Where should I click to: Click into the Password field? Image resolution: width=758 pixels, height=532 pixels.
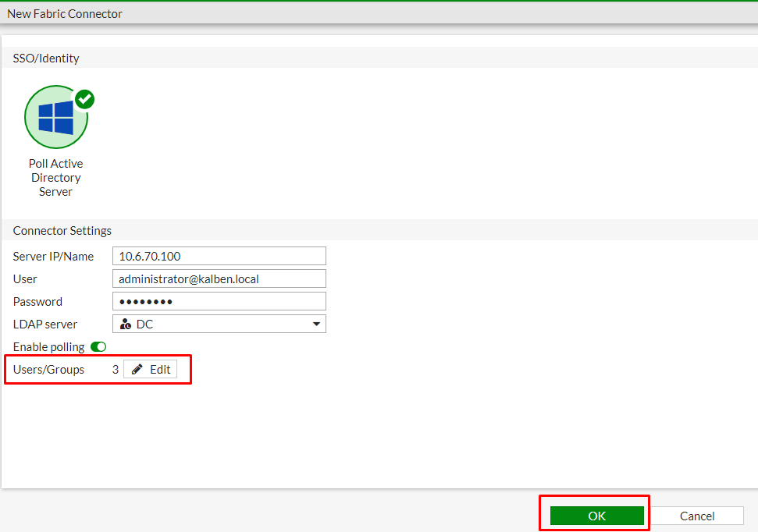pos(219,302)
